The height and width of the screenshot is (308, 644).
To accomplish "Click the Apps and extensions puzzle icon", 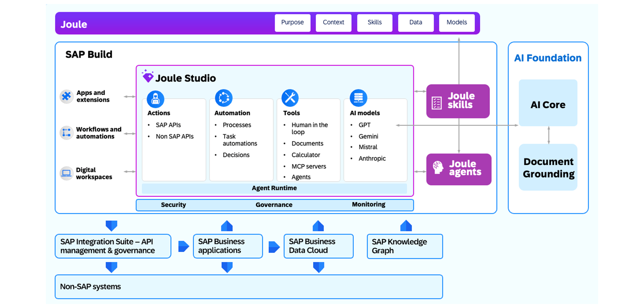I will click(x=66, y=96).
